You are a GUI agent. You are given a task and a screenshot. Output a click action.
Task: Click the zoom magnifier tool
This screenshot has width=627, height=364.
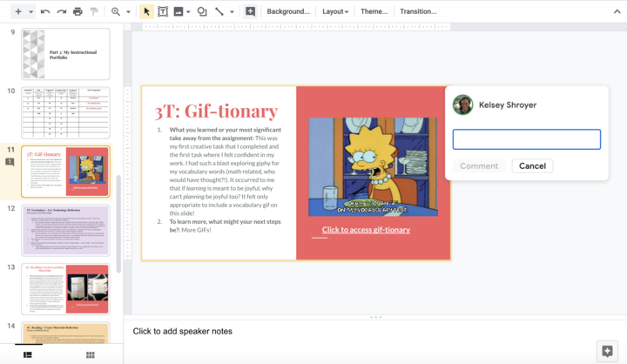point(116,11)
